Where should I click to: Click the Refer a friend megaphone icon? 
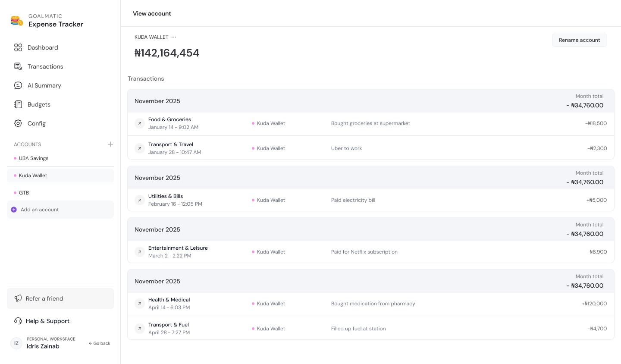tap(18, 298)
